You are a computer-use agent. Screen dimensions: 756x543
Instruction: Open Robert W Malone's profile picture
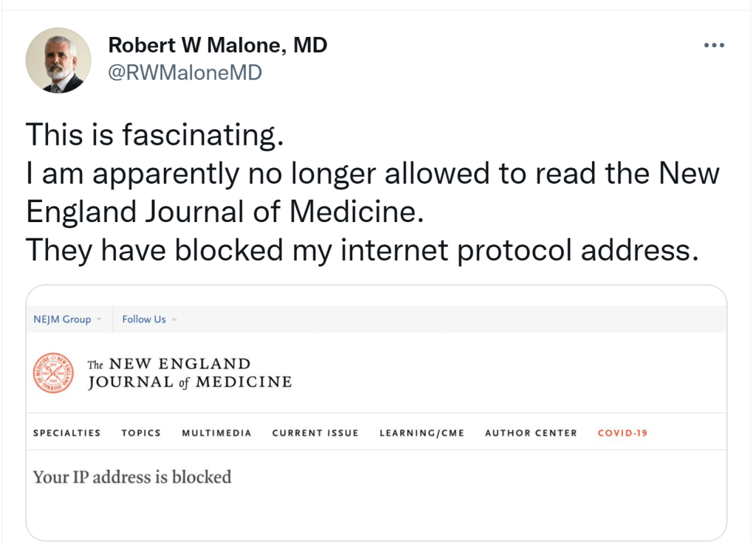(x=58, y=60)
